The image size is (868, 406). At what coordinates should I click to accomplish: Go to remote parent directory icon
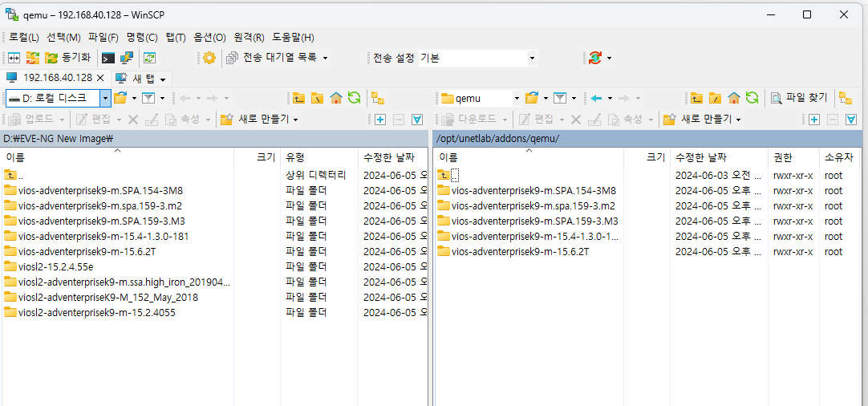pyautogui.click(x=696, y=99)
